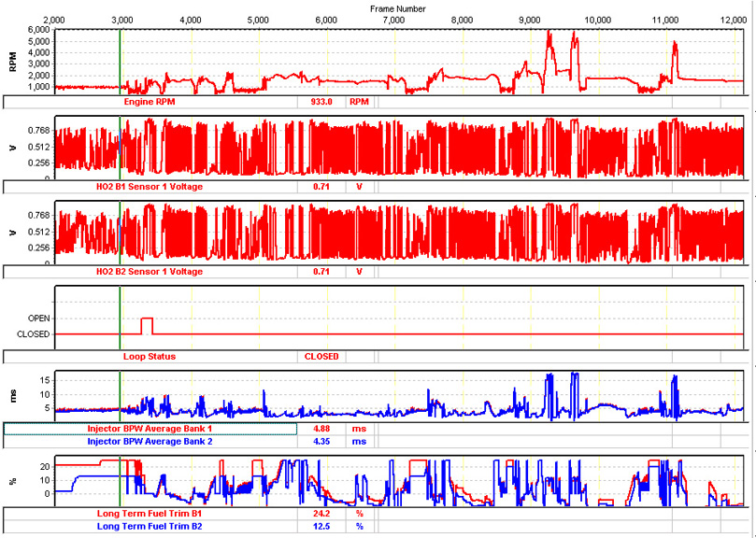The height and width of the screenshot is (538, 756).
Task: Select Injector BPW Average Bank 2 row
Action: pos(150,441)
